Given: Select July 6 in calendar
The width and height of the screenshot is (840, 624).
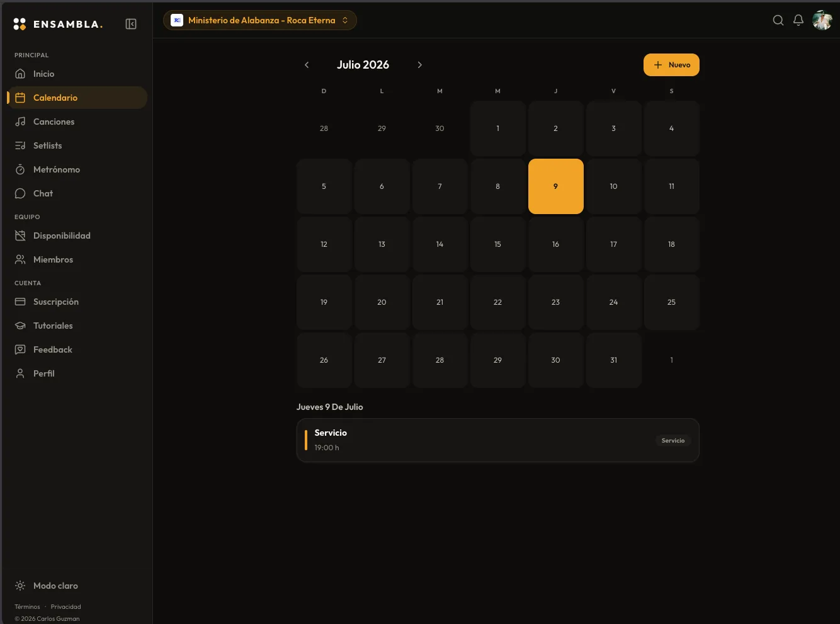Looking at the screenshot, I should point(382,186).
